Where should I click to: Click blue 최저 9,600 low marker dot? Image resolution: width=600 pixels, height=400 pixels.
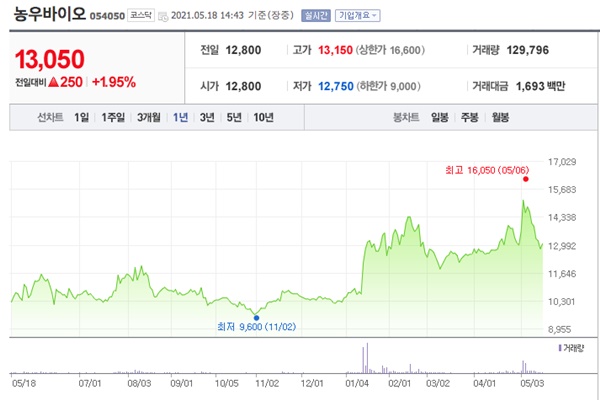256,318
